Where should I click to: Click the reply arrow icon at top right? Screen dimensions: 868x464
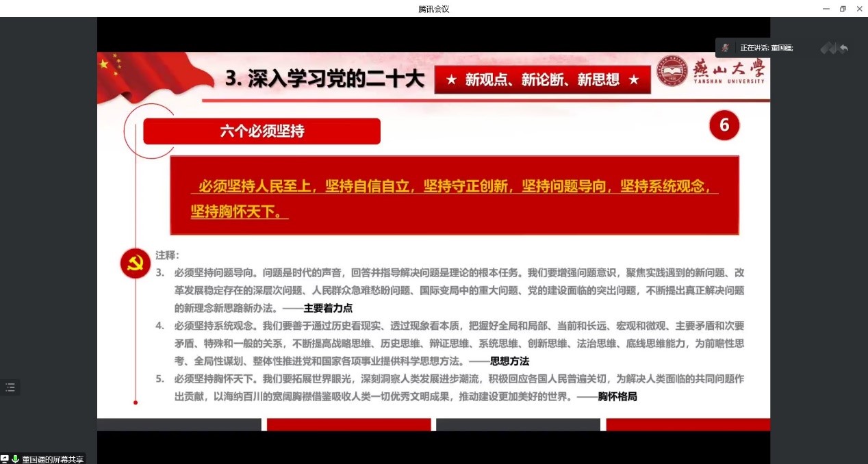pyautogui.click(x=844, y=48)
